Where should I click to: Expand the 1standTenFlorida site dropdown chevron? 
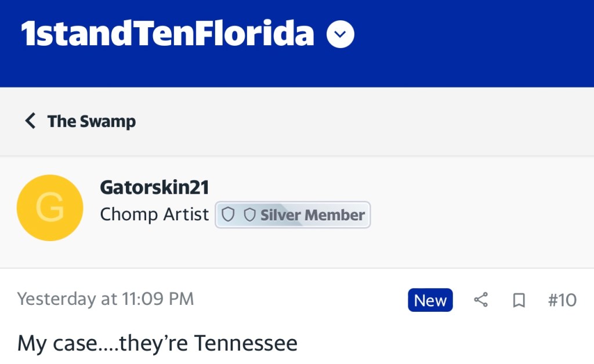pos(341,36)
